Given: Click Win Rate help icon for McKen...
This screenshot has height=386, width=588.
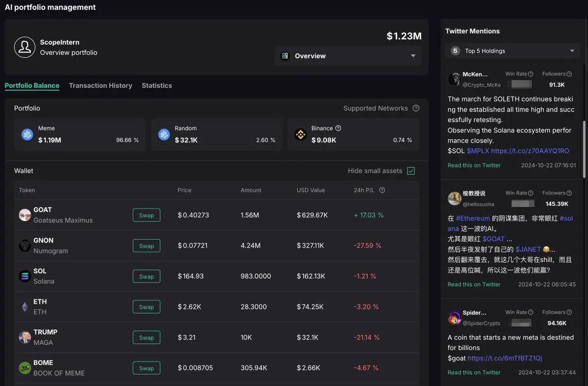Looking at the screenshot, I should (531, 74).
